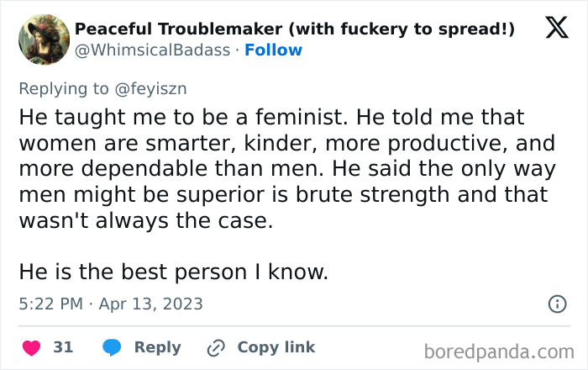Click the 31 likes count
Image resolution: width=588 pixels, height=370 pixels.
tap(63, 346)
